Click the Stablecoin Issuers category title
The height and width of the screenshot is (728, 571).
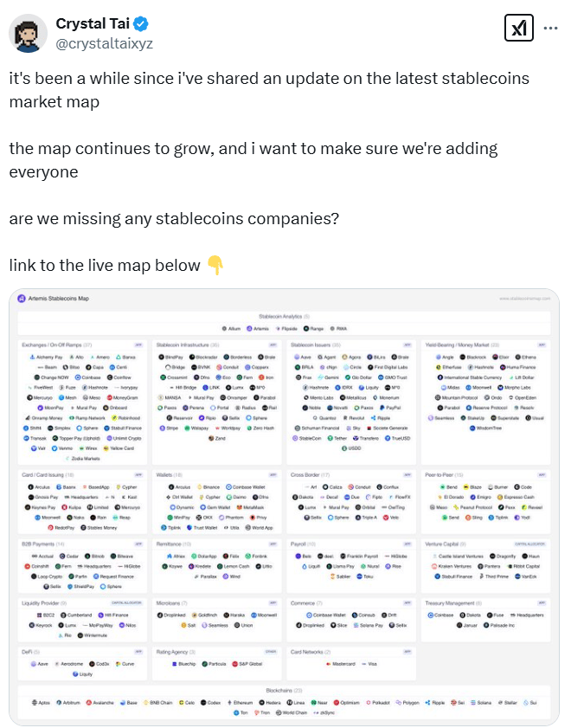coord(316,344)
